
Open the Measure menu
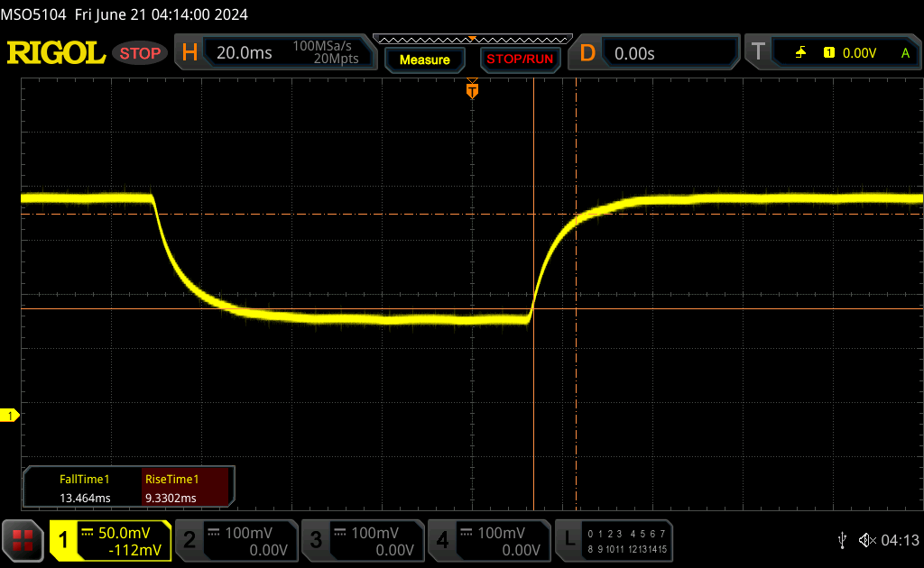point(424,60)
